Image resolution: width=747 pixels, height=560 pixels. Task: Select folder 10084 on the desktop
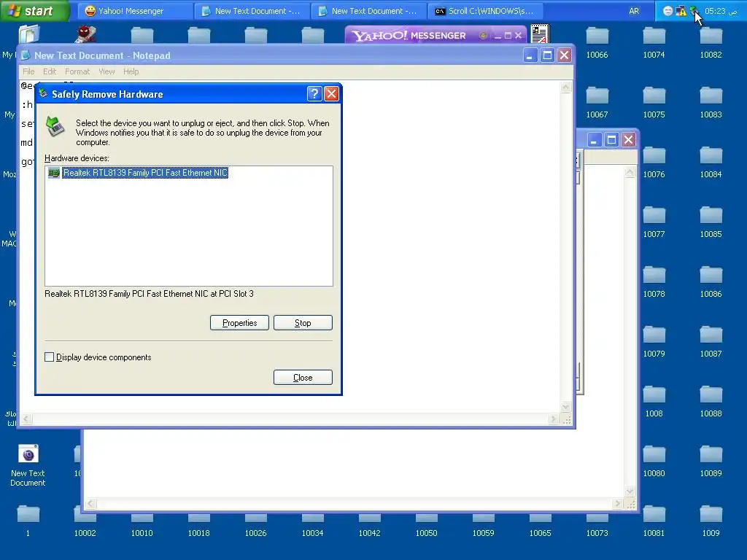711,163
